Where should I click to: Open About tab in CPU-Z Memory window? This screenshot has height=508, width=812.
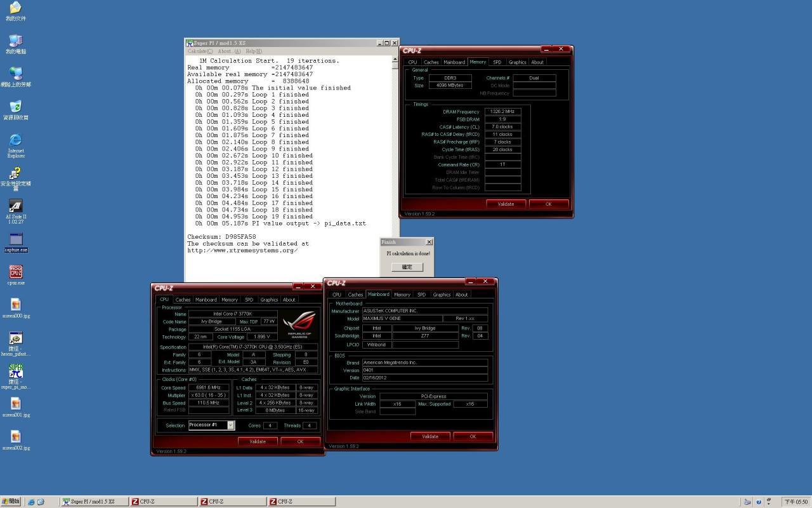[537, 62]
